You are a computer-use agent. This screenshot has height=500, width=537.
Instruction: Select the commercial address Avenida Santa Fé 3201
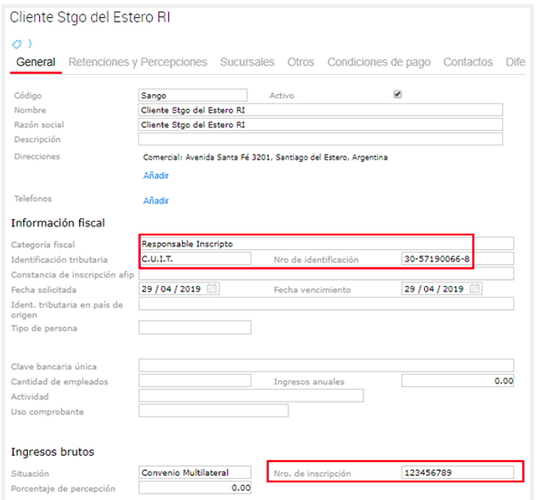pyautogui.click(x=265, y=157)
